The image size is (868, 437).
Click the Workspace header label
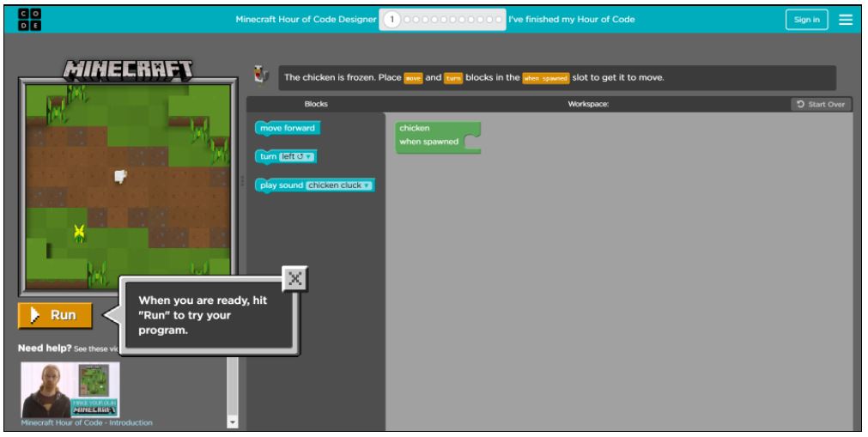pos(588,104)
